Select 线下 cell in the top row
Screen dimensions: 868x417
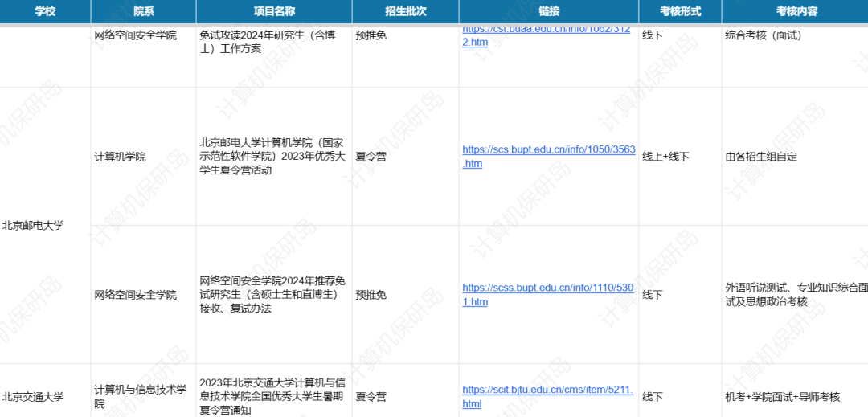681,55
